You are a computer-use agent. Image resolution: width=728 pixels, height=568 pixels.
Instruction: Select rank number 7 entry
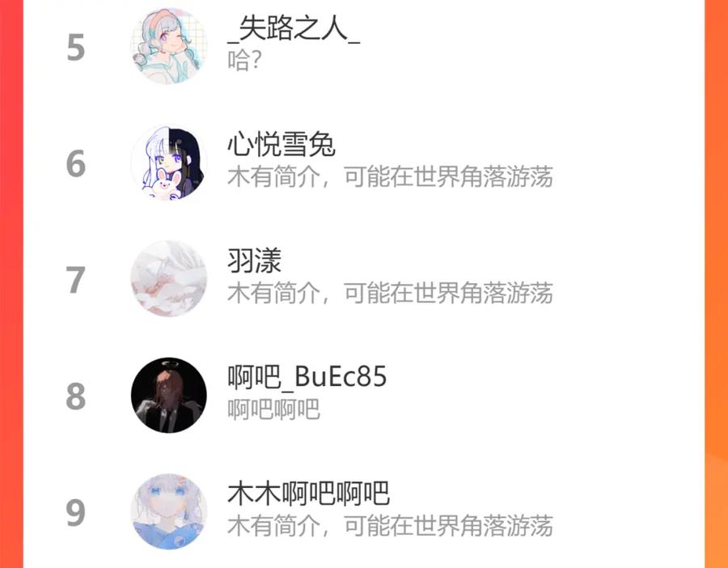(x=76, y=280)
